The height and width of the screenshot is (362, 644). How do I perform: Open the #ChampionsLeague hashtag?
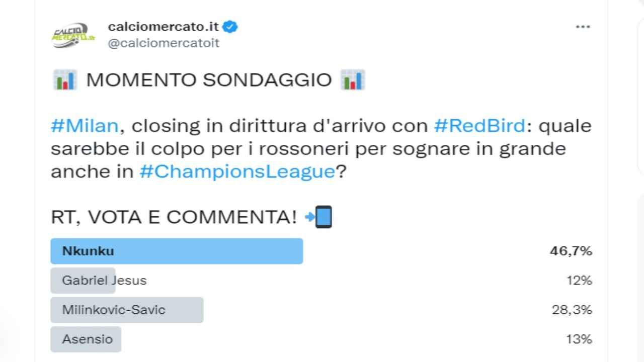point(237,171)
